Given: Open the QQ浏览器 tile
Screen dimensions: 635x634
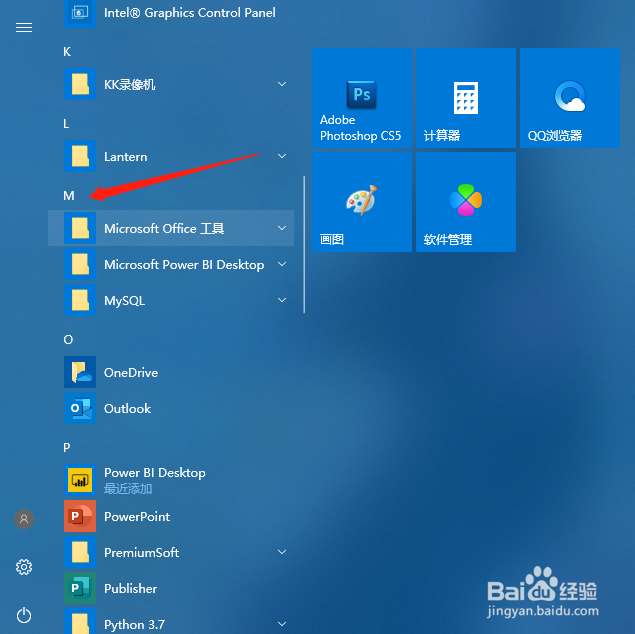Looking at the screenshot, I should coord(570,98).
